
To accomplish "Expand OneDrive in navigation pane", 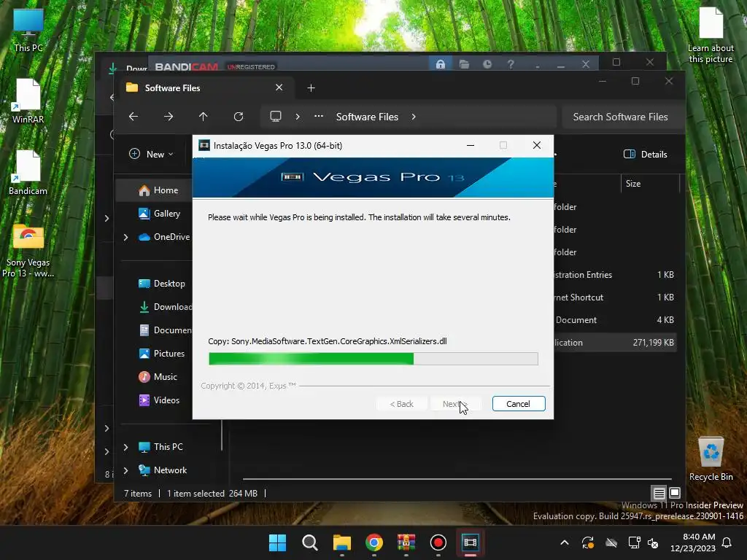I will 125,237.
